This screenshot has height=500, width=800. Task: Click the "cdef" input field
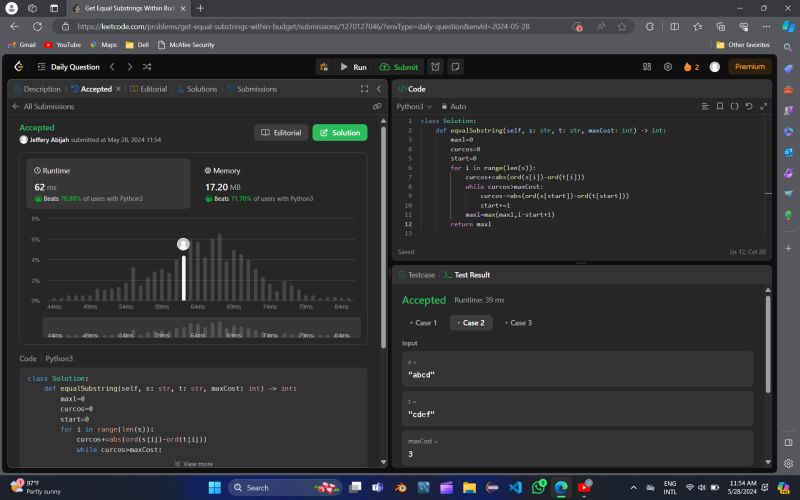tap(578, 409)
